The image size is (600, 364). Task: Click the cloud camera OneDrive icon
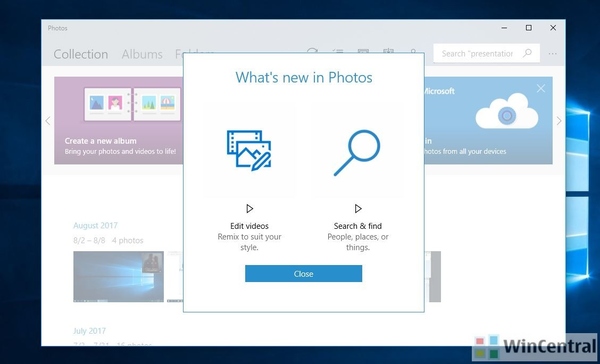pos(507,111)
